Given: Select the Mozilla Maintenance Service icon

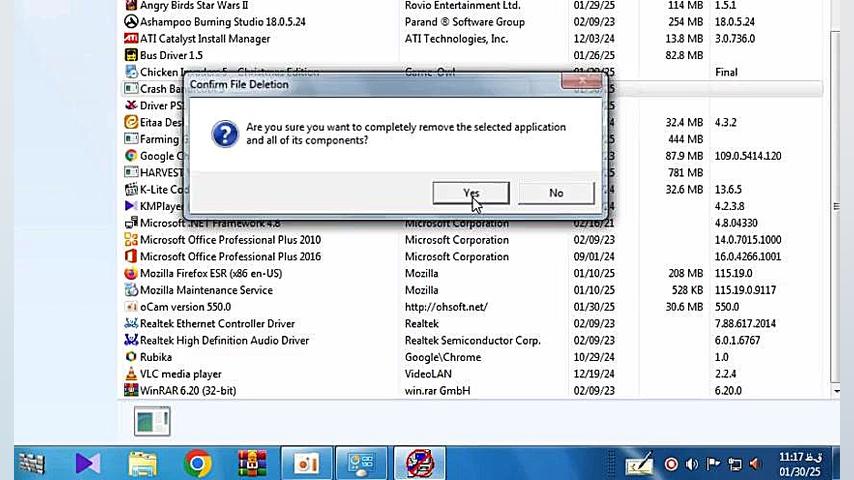Looking at the screenshot, I should coord(131,290).
